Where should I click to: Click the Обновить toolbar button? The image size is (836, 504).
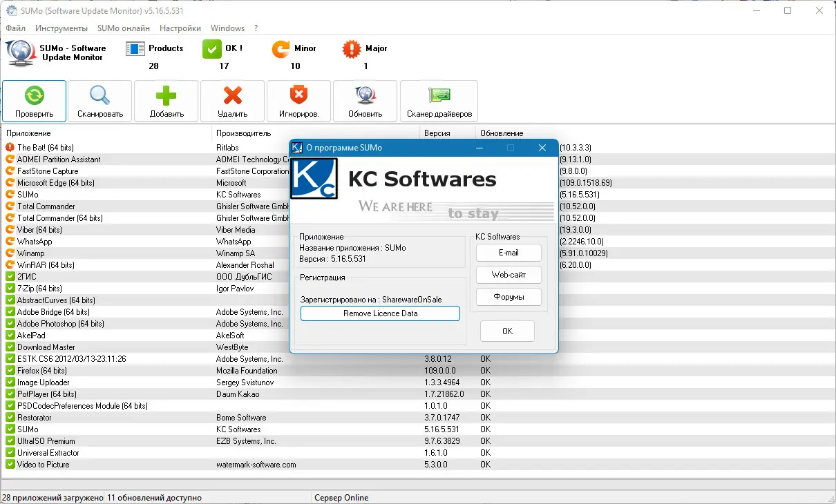(x=365, y=101)
